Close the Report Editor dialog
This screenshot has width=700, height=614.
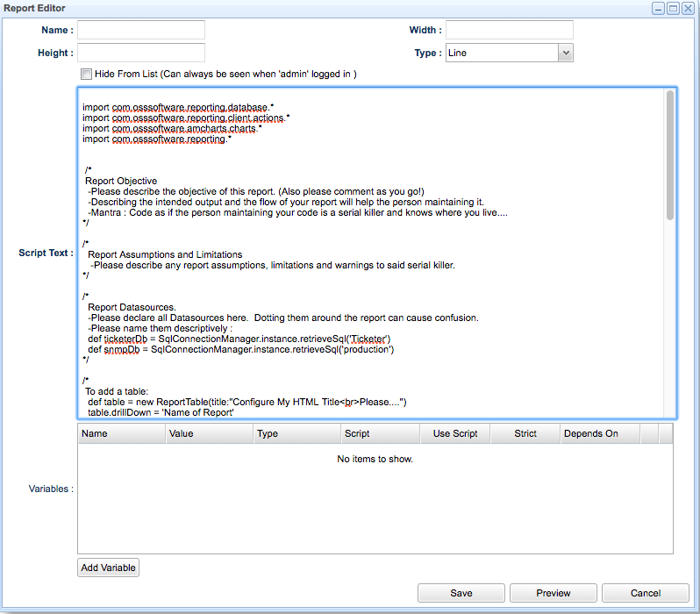click(x=688, y=8)
